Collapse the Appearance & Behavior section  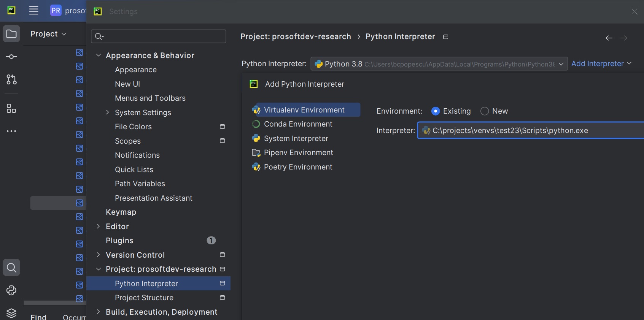coord(99,55)
